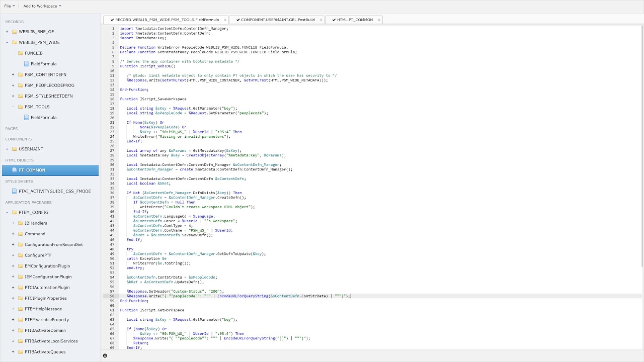Click the PTEMVariableProperty folder icon
The width and height of the screenshot is (644, 362).
point(20,319)
